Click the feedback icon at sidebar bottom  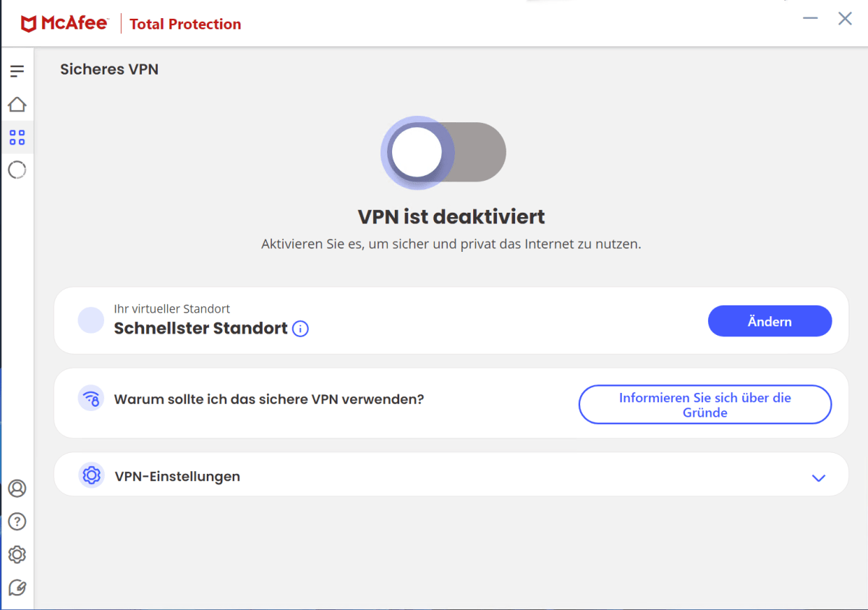tap(17, 588)
